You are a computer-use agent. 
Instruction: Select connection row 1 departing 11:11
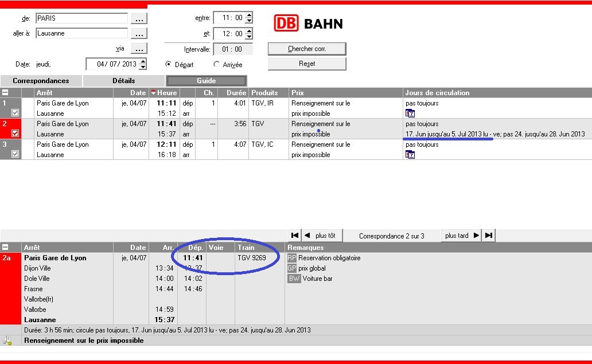coord(296,108)
